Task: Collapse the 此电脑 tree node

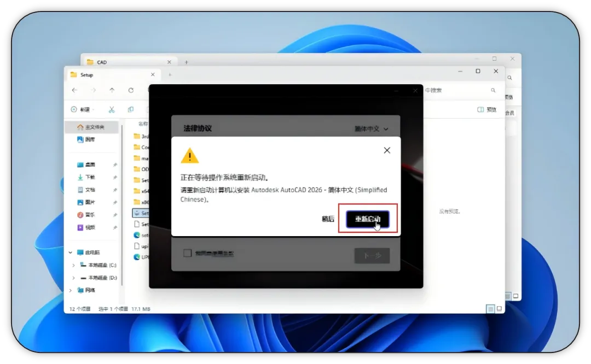Action: pos(71,253)
